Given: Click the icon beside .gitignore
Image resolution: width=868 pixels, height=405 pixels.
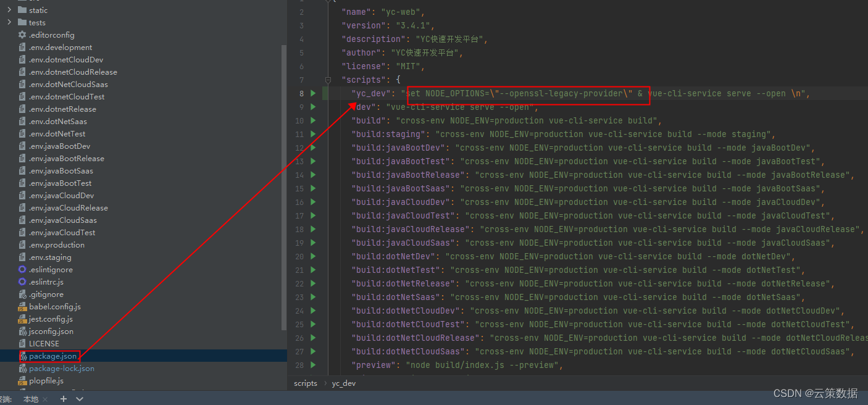Looking at the screenshot, I should [x=22, y=294].
